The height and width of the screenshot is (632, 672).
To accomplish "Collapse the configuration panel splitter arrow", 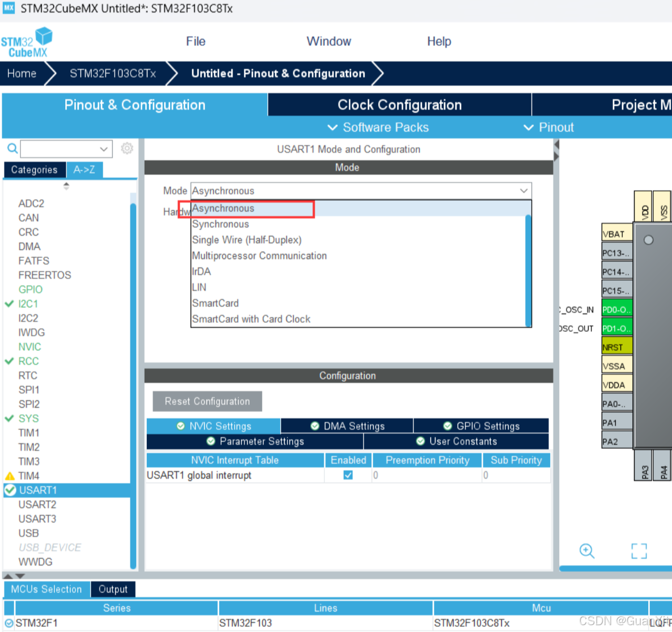I will coord(556,145).
